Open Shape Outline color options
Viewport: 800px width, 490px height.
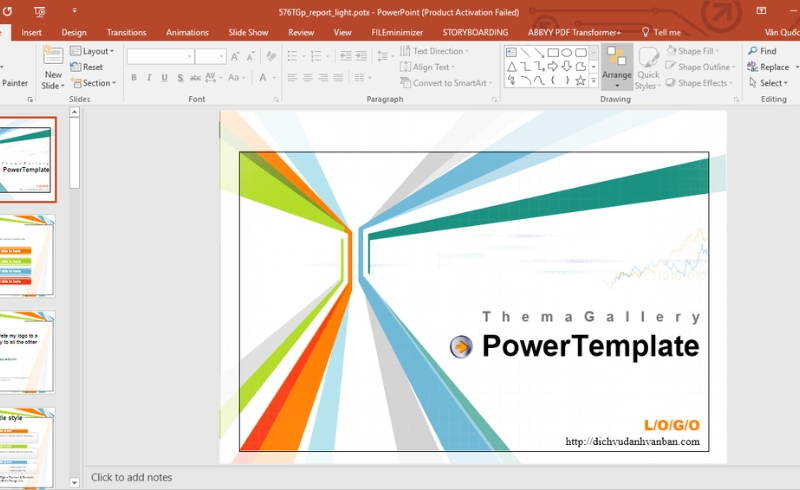click(x=700, y=67)
